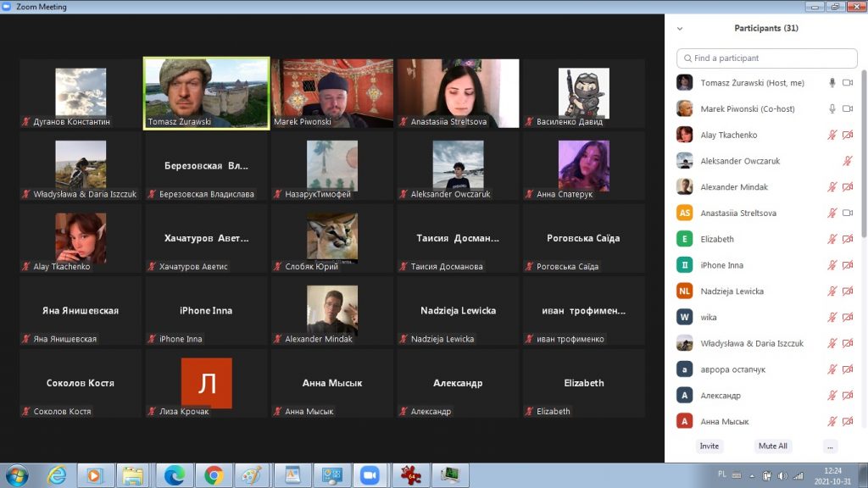Click Marek Piwonski's camera icon in participants list
This screenshot has width=868, height=488.
848,109
